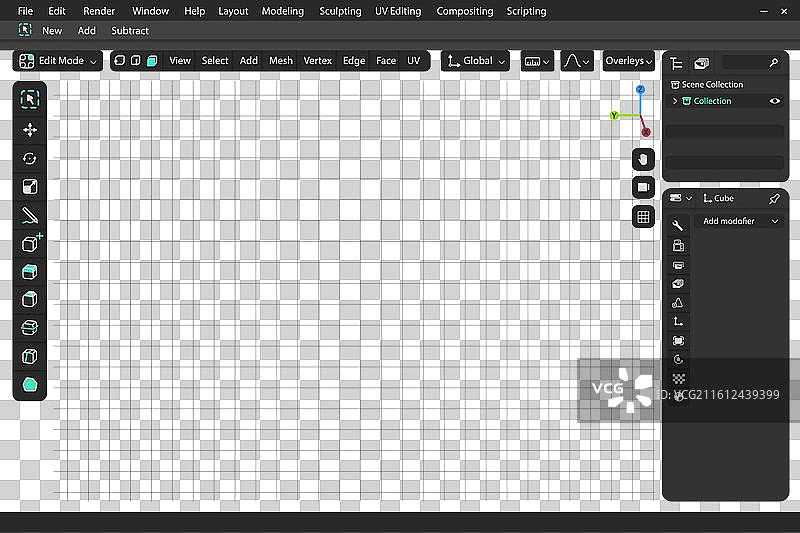Screen dimensions: 800x533
Task: Click the pan hand icon in viewport
Action: pyautogui.click(x=643, y=159)
